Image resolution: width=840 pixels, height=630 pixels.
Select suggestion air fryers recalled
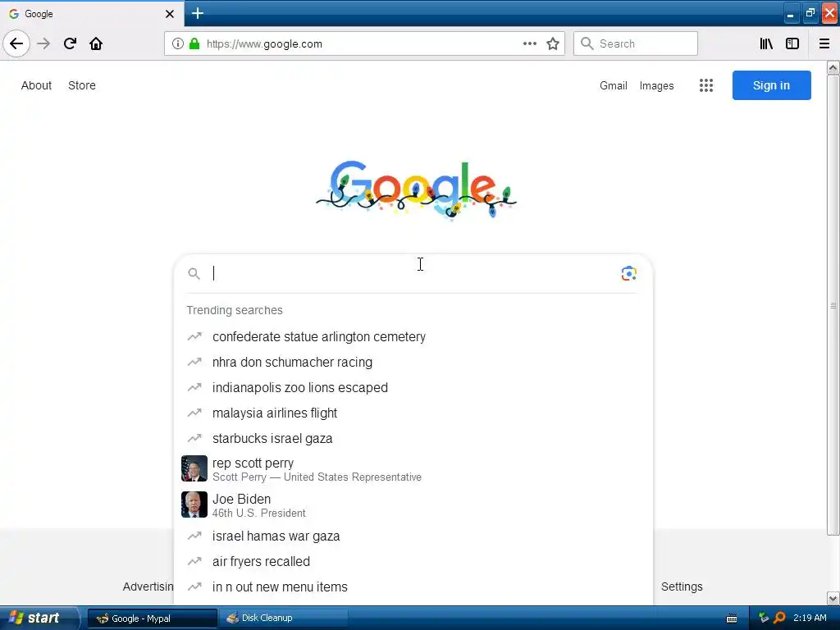click(413, 561)
